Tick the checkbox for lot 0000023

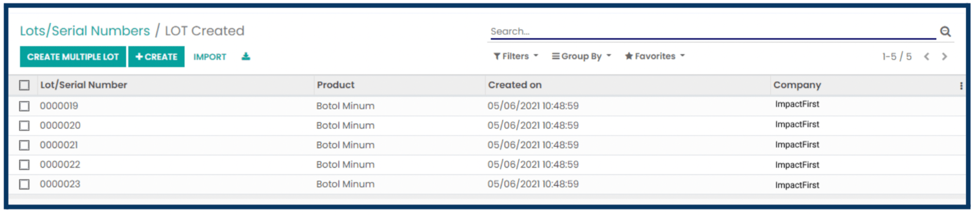pyautogui.click(x=24, y=184)
